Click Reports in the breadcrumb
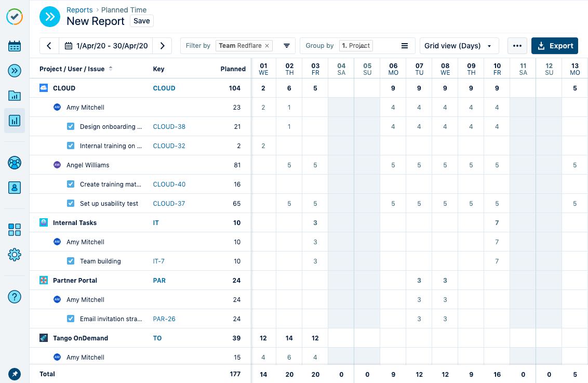The image size is (588, 383). point(79,10)
